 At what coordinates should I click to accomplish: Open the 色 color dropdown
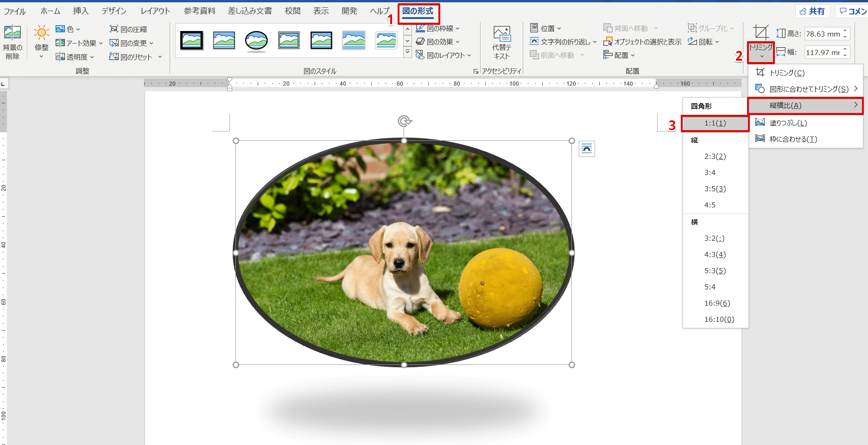click(x=68, y=29)
